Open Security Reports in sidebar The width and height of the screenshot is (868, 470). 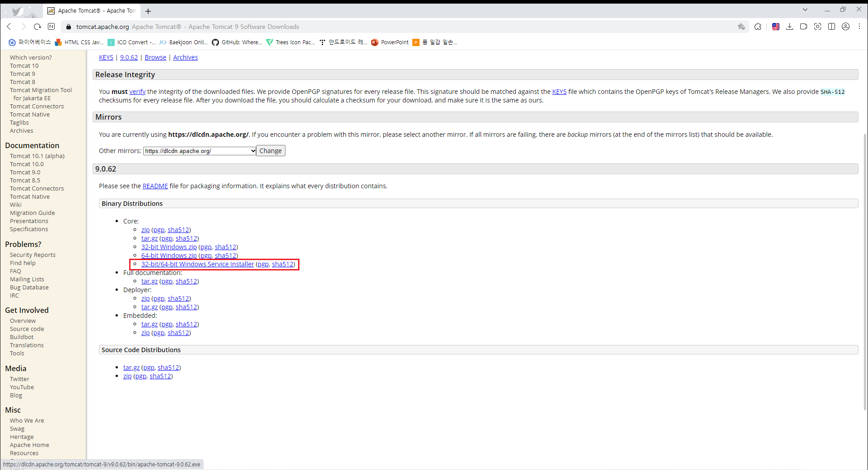pyautogui.click(x=33, y=255)
